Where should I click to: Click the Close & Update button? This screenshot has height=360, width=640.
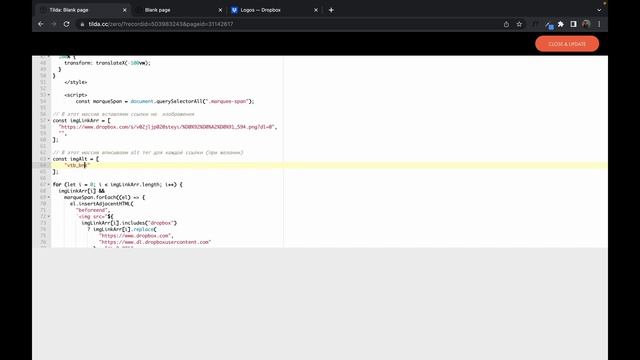click(x=567, y=44)
